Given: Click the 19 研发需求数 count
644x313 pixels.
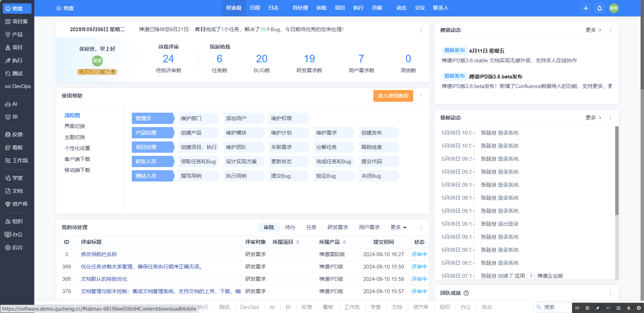Looking at the screenshot, I should (309, 59).
